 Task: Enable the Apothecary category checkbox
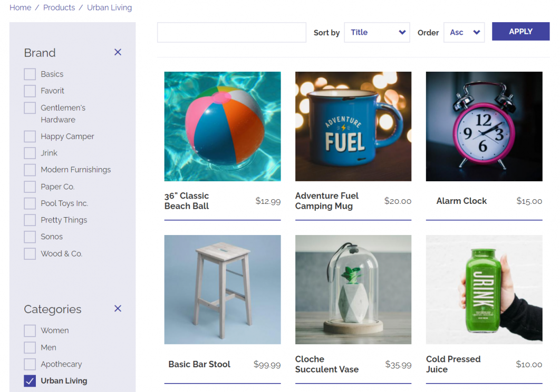click(x=30, y=364)
